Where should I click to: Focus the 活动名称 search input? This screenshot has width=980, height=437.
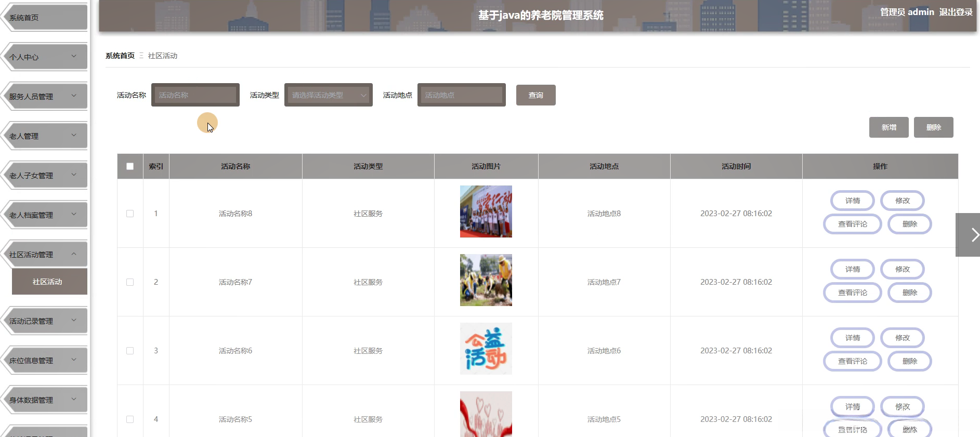pos(195,95)
